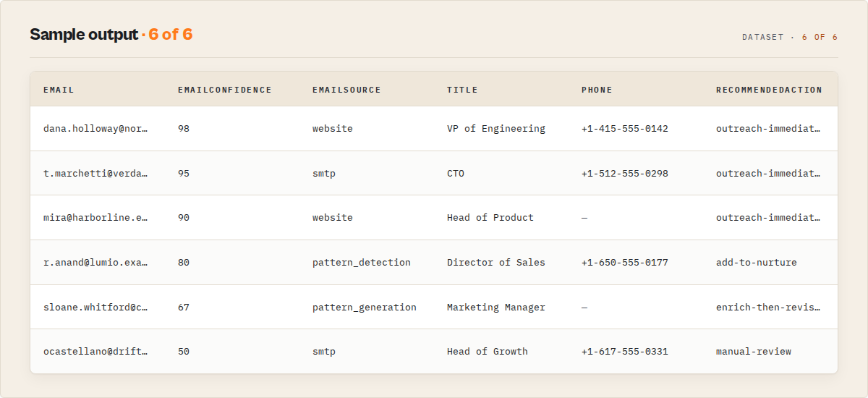Click the empty phone dash in sloane.whitford row

pos(584,307)
